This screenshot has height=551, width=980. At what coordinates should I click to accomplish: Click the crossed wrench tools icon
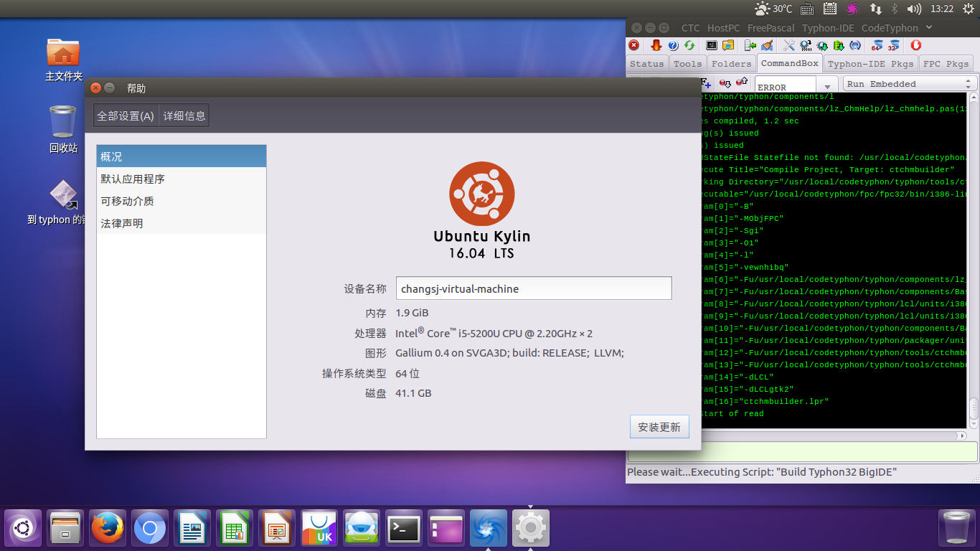click(789, 45)
